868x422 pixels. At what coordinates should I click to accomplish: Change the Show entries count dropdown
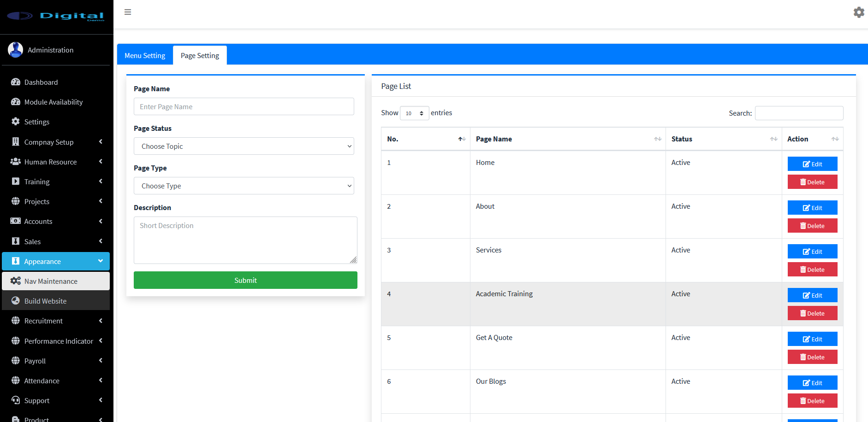pos(414,113)
